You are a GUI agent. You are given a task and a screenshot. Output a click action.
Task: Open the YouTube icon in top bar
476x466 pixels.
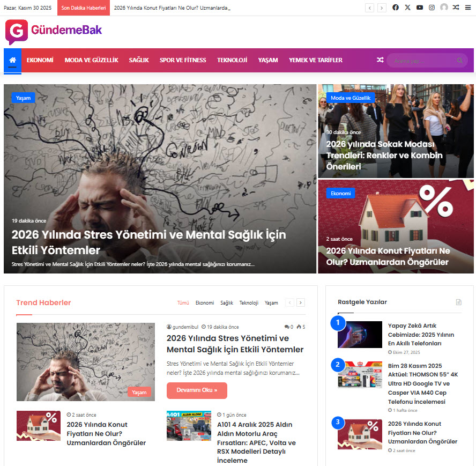[420, 8]
